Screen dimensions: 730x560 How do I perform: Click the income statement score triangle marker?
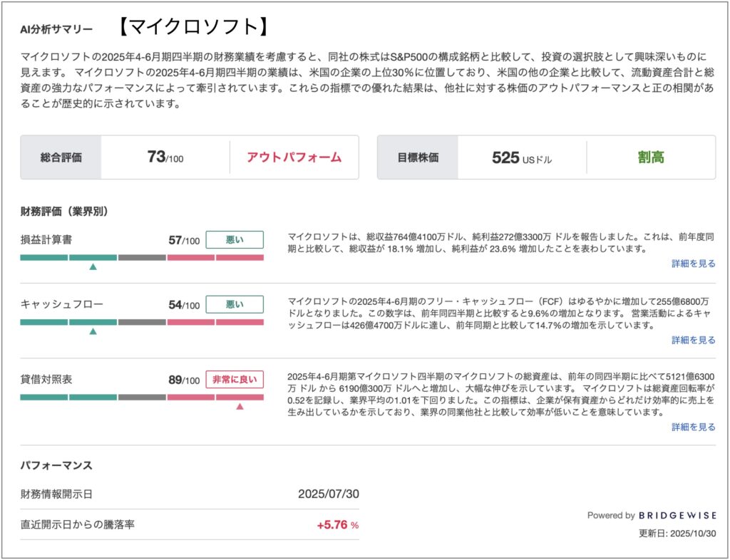[x=93, y=266]
